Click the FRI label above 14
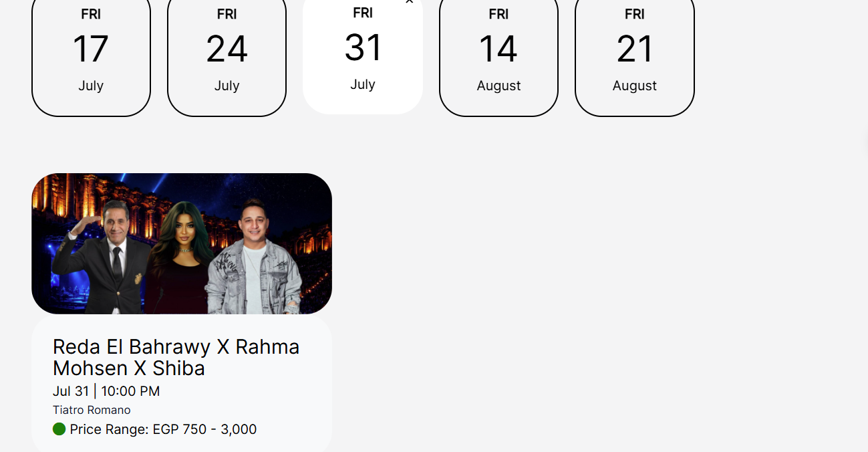The width and height of the screenshot is (868, 452). (498, 14)
